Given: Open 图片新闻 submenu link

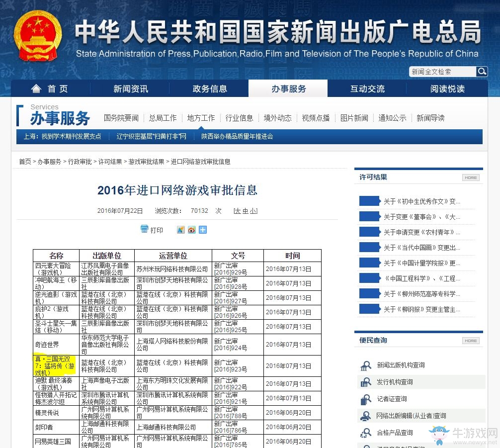Looking at the screenshot, I should tap(354, 118).
